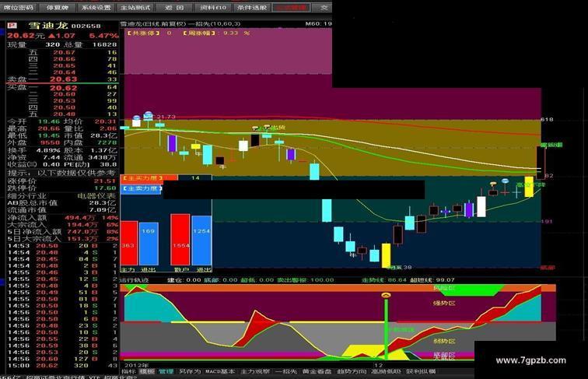This screenshot has width=588, height=379.
Task: Click the 卖盘一 price 20.63
Action: (x=63, y=79)
